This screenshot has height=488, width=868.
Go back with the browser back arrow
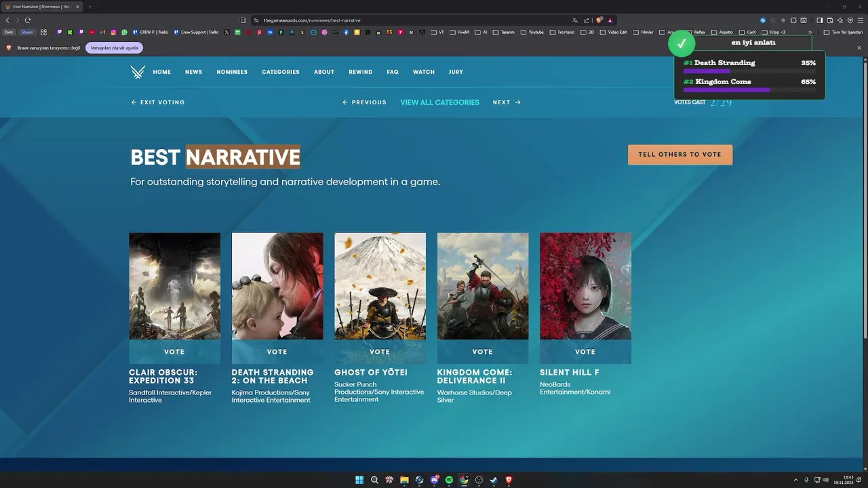[7, 20]
